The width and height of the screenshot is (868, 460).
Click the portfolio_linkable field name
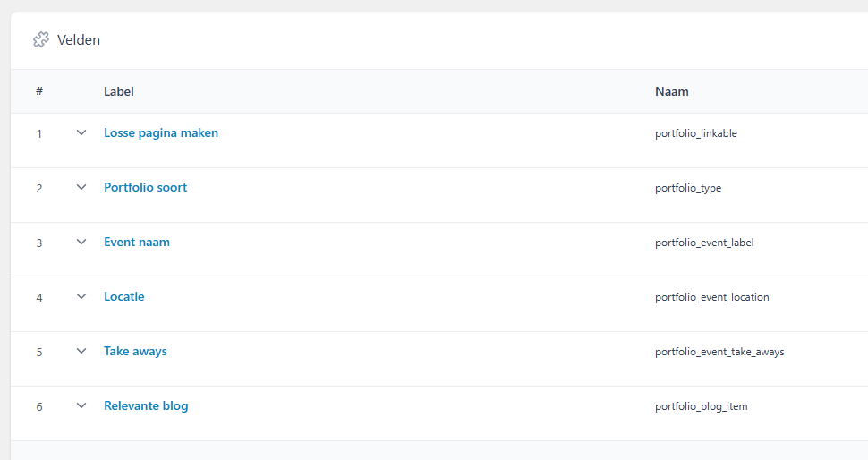[695, 133]
